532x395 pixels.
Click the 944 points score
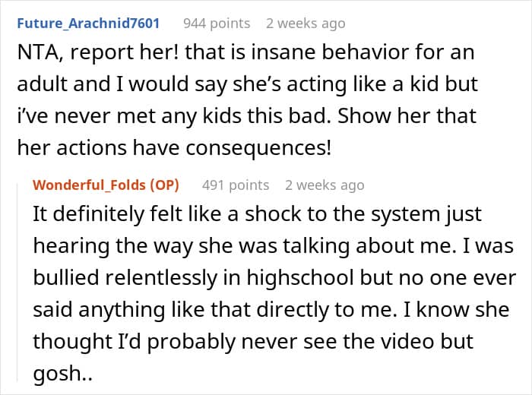point(217,24)
